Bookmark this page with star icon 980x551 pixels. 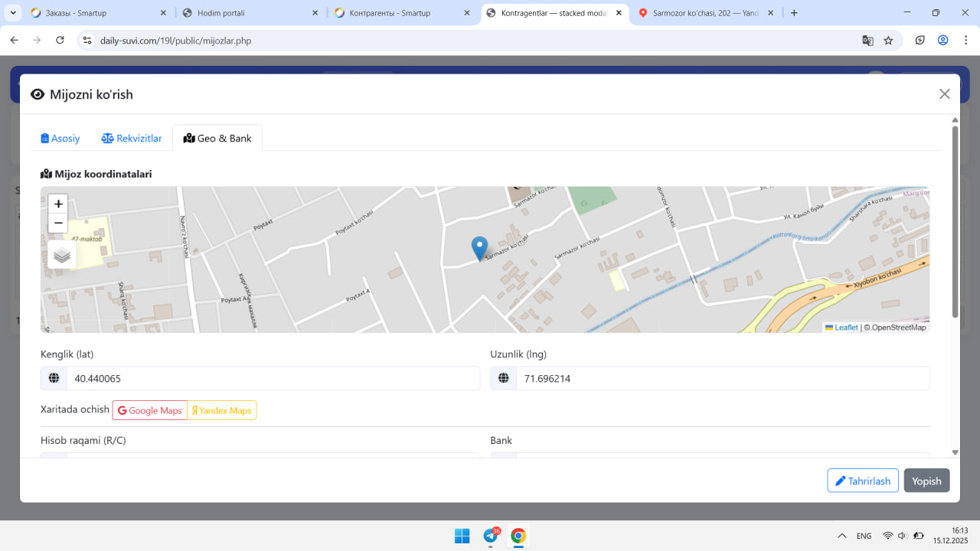pos(888,41)
